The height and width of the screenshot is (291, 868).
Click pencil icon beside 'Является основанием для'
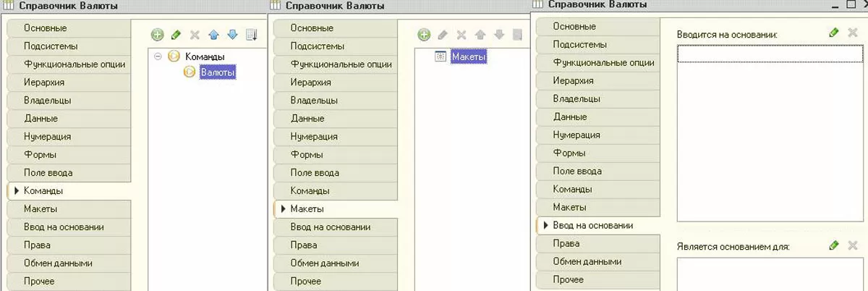coord(834,245)
